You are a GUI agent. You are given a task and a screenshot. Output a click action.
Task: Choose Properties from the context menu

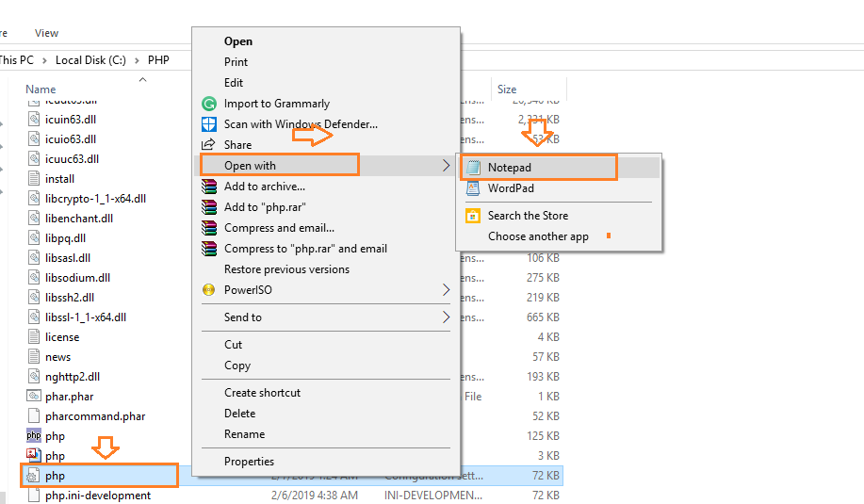pyautogui.click(x=249, y=462)
